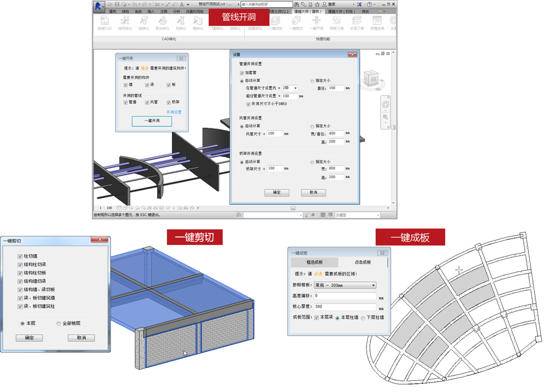Open the 开洞设置 link

[174, 112]
